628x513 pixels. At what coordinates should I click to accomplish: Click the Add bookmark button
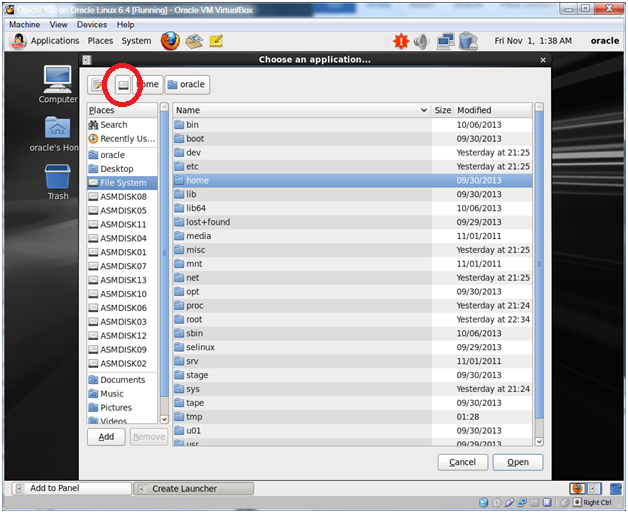click(106, 437)
